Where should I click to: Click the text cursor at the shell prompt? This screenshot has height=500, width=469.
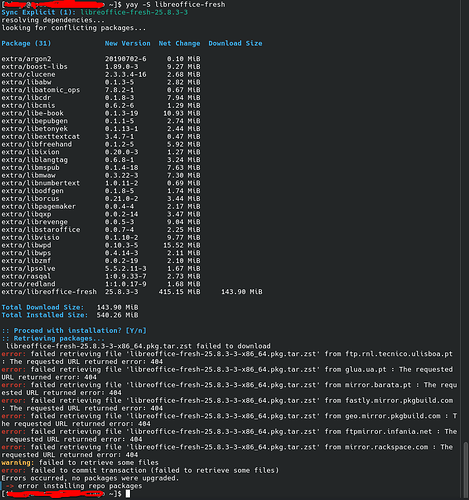click(x=128, y=494)
